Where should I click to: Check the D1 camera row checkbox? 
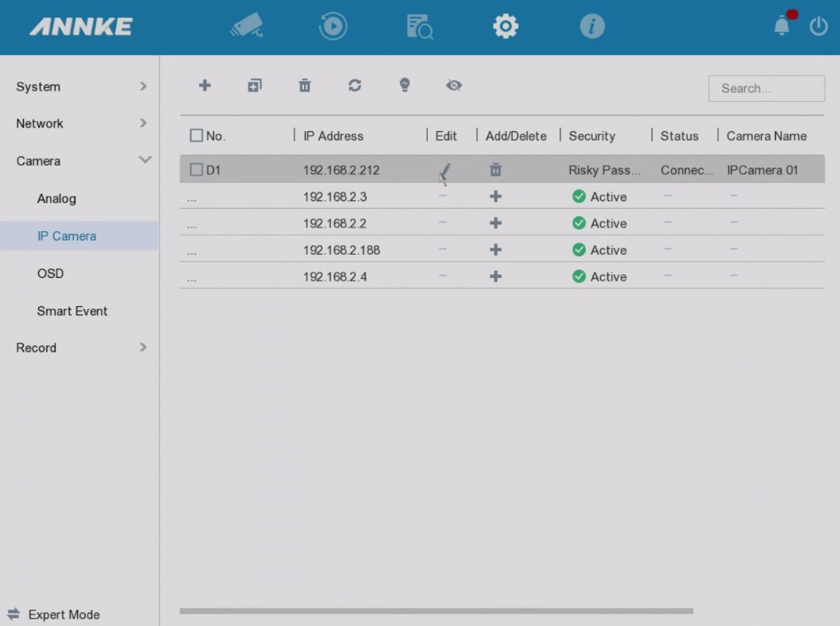tap(196, 170)
